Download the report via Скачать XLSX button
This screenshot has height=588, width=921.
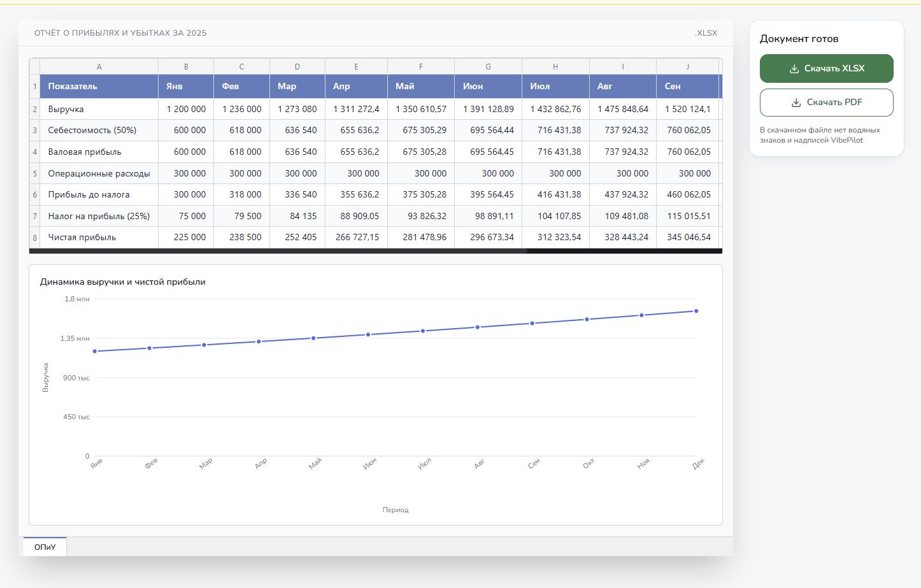826,68
